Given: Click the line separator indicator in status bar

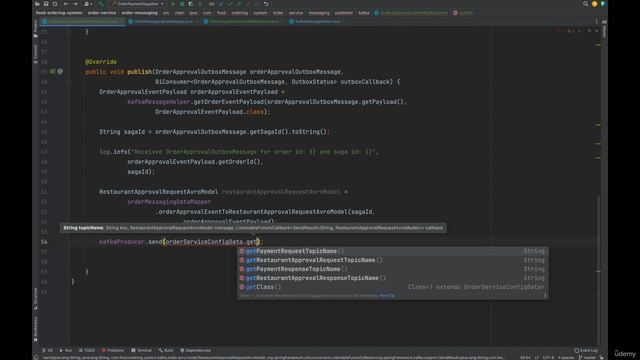Looking at the screenshot, I should click(x=536, y=358).
